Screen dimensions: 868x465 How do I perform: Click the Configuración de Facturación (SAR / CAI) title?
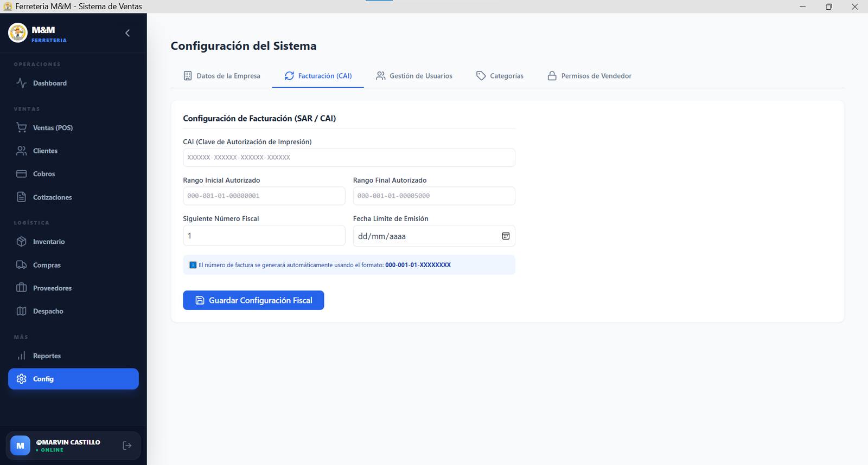(259, 118)
